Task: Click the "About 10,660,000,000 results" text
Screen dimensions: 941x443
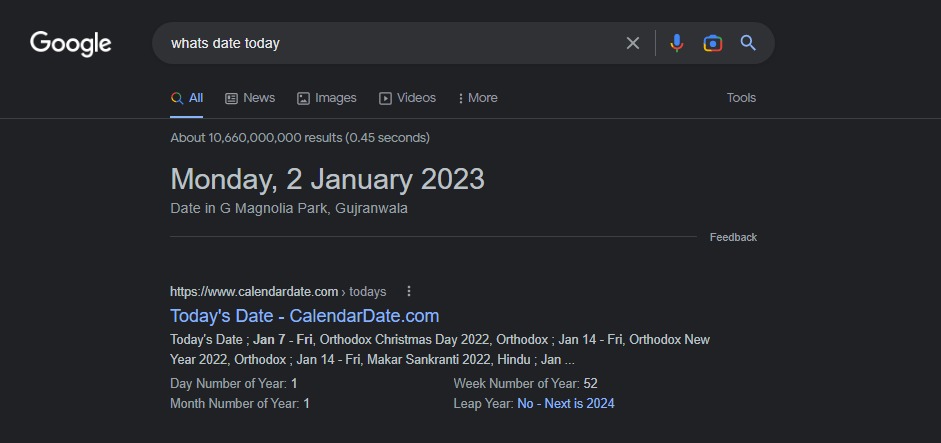Action: point(300,138)
